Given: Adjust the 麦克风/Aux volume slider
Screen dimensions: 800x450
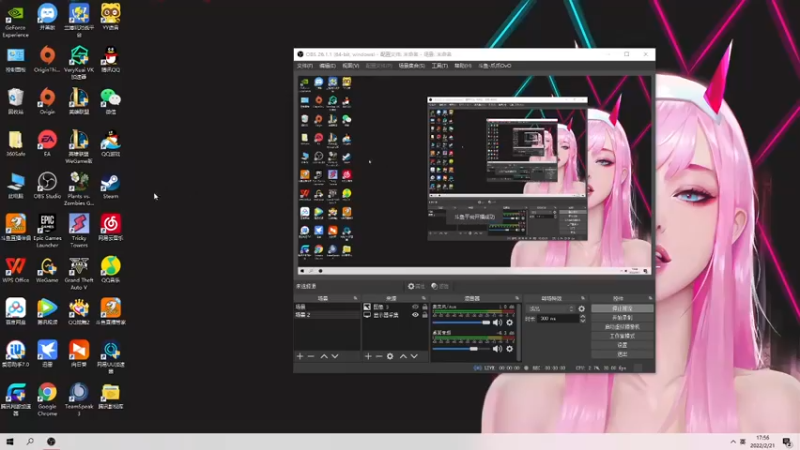Looking at the screenshot, I should (x=461, y=322).
